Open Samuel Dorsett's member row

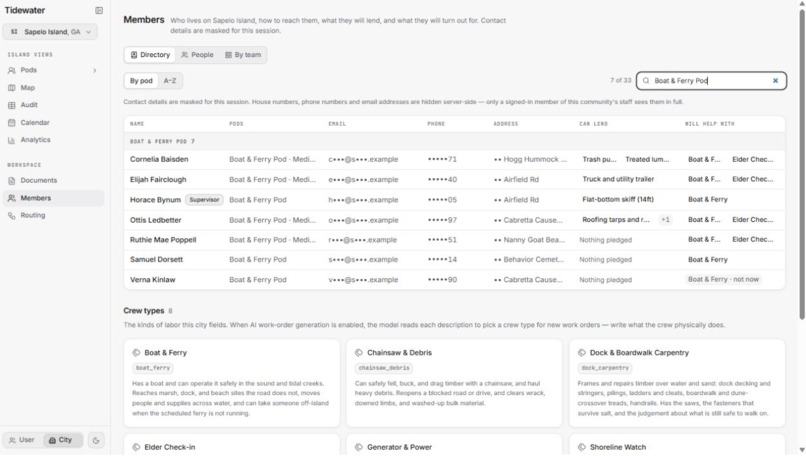tap(454, 260)
